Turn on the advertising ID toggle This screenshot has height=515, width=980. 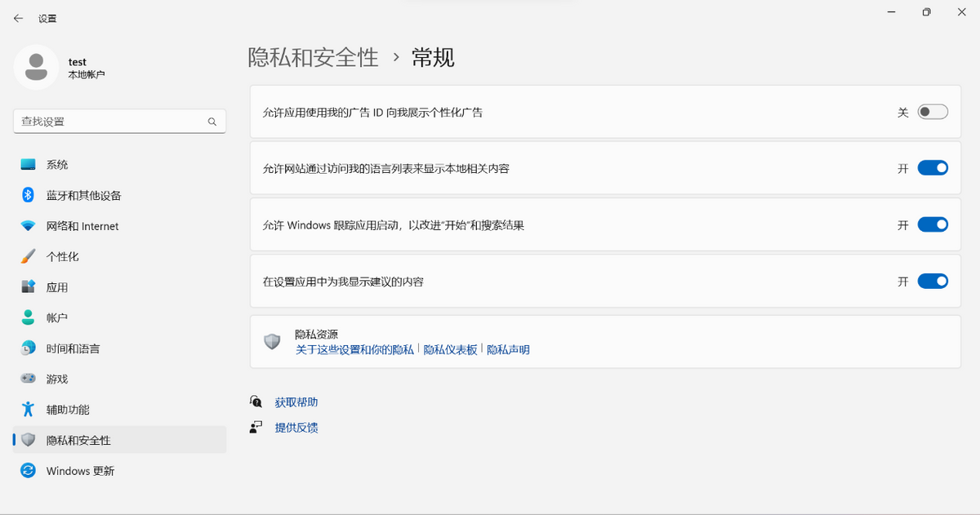point(933,112)
